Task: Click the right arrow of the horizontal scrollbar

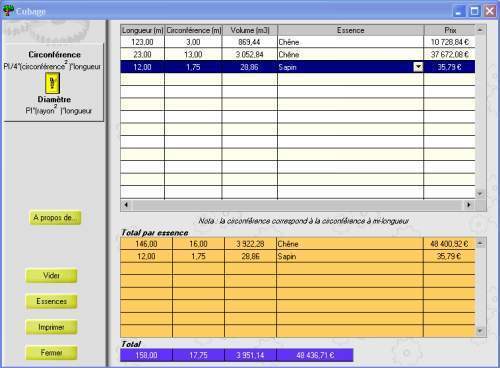Action: [x=469, y=205]
